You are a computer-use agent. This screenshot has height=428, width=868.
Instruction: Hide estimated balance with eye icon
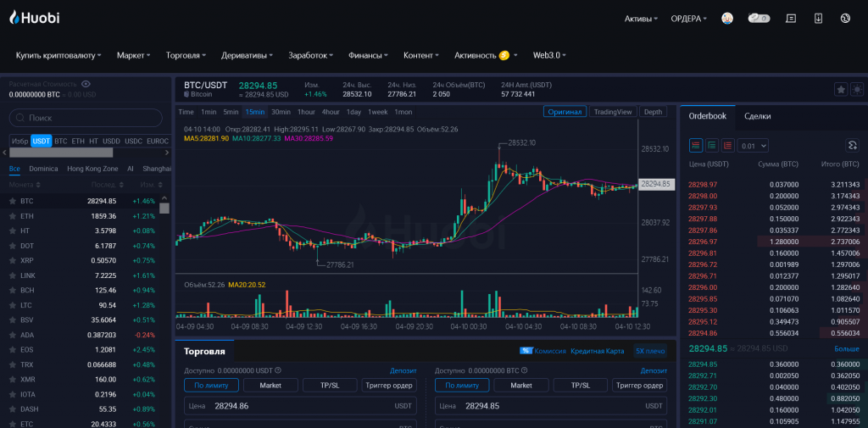pos(86,84)
